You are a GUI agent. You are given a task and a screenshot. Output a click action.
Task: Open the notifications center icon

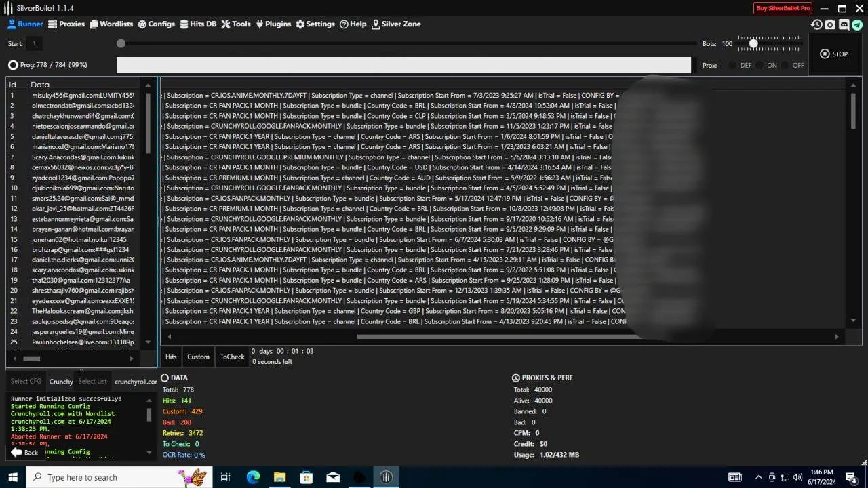click(x=852, y=477)
